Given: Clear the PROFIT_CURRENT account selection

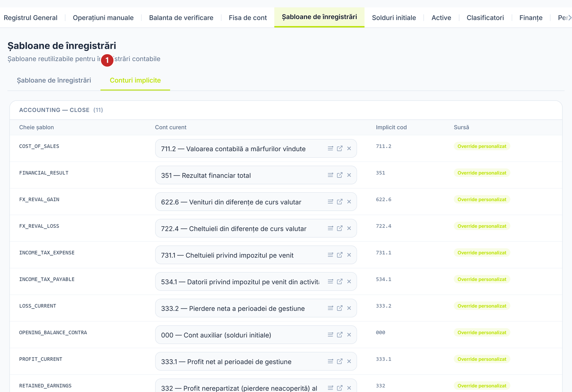Looking at the screenshot, I should tap(349, 362).
